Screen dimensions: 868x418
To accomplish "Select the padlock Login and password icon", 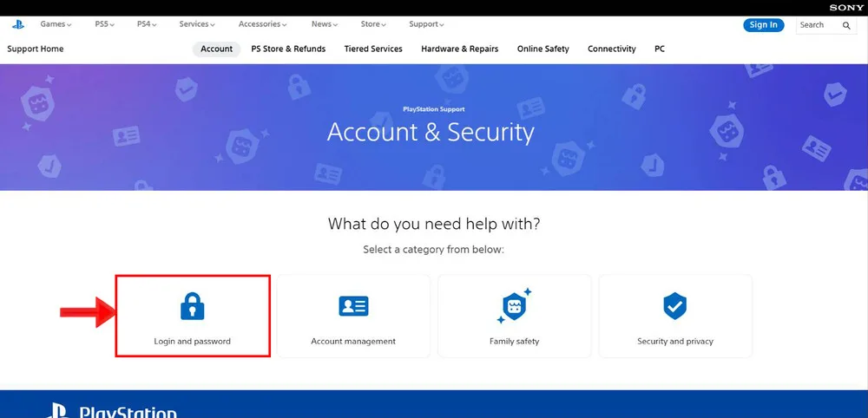I will coord(192,306).
